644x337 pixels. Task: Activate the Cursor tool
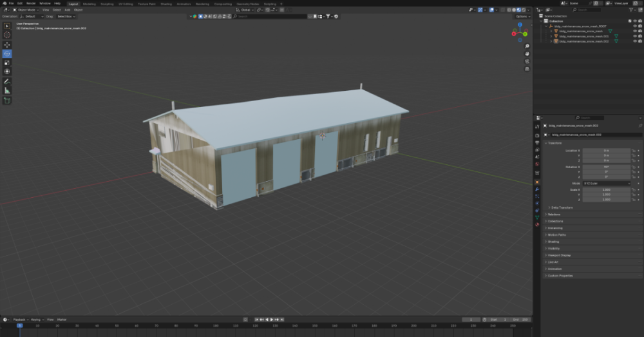point(7,35)
